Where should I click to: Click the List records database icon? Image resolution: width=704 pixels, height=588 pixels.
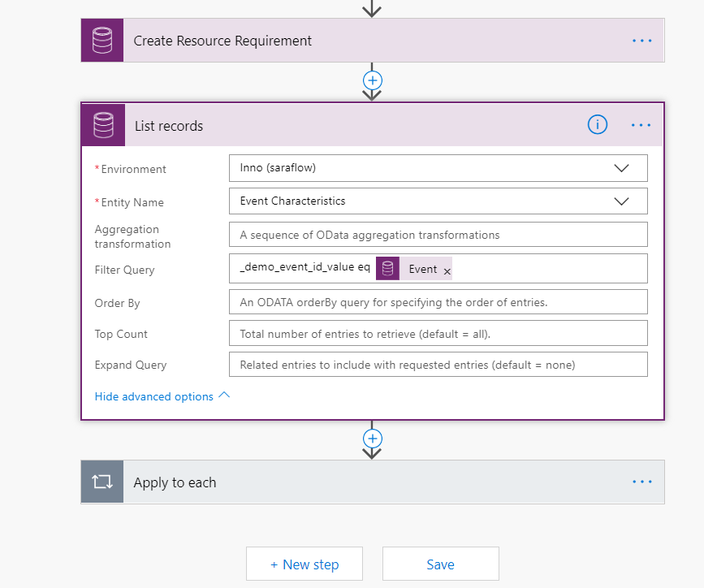(103, 125)
